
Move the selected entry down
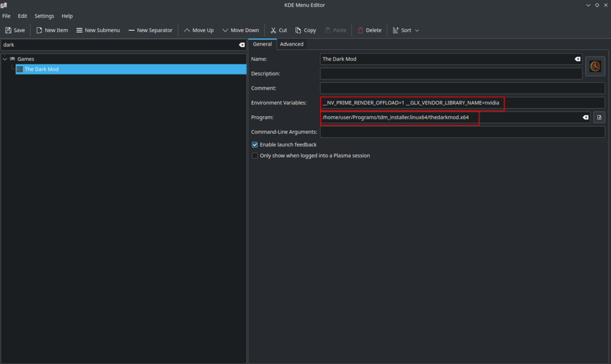coord(240,30)
